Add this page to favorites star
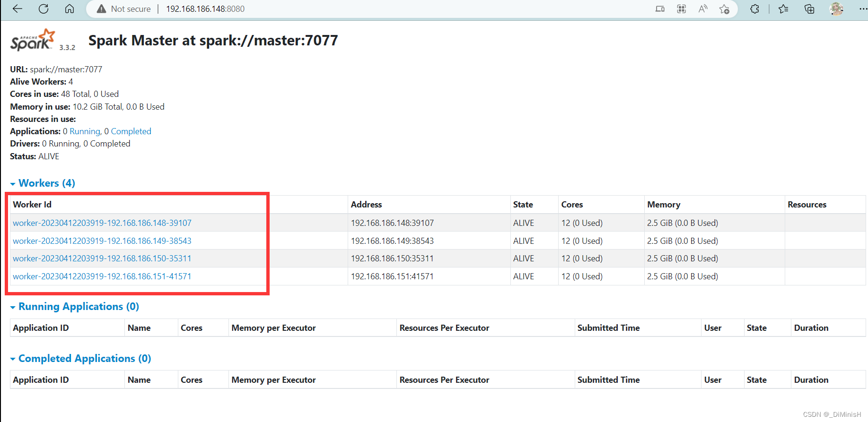Image resolution: width=868 pixels, height=422 pixels. [x=724, y=9]
